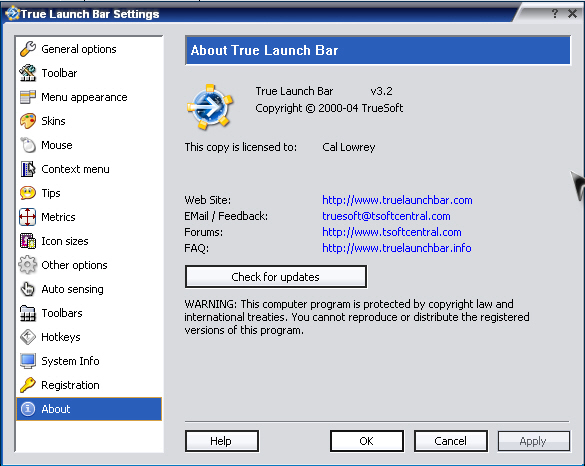Select Icon sizes in the list
The width and height of the screenshot is (585, 466).
[x=89, y=241]
